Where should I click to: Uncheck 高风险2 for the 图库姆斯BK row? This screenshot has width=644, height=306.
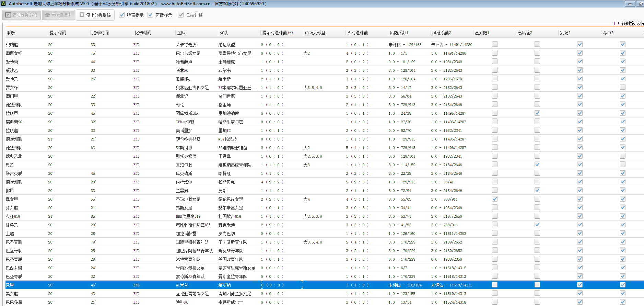[537, 113]
